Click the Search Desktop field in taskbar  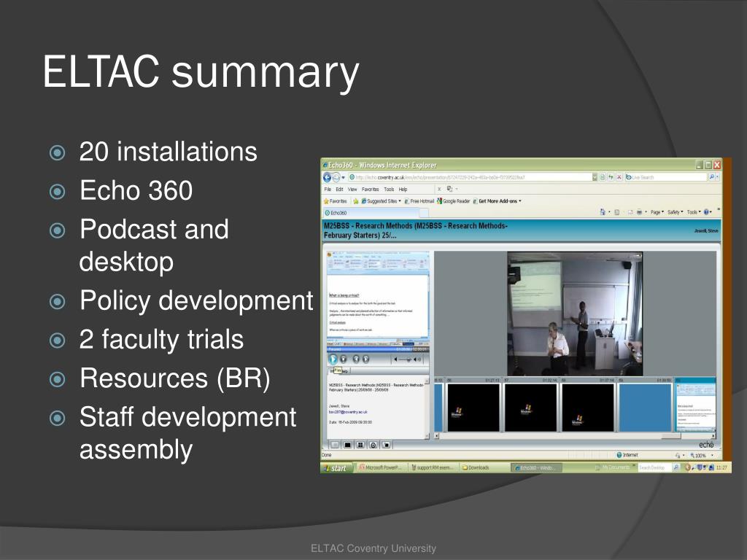[654, 467]
